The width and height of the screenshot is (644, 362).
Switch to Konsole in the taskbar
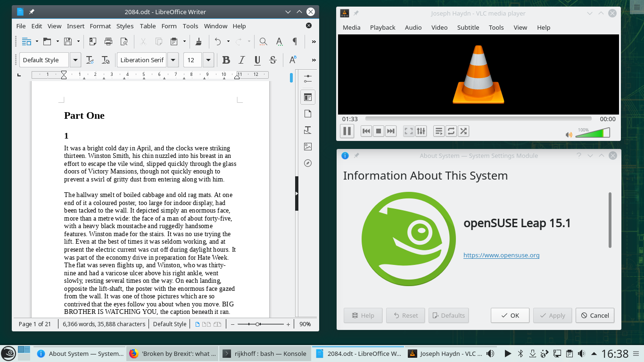pyautogui.click(x=265, y=354)
